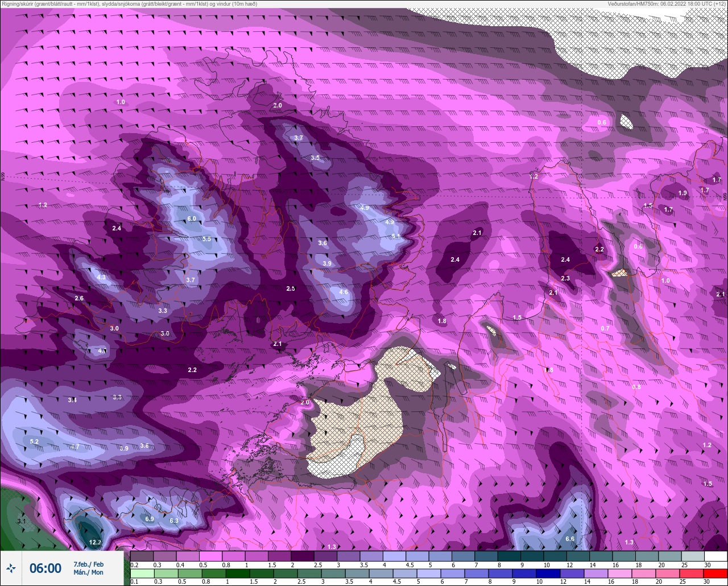Select the mauve 0.2 swatch starting the top legend row
The width and height of the screenshot is (728, 586).
pyautogui.click(x=142, y=556)
